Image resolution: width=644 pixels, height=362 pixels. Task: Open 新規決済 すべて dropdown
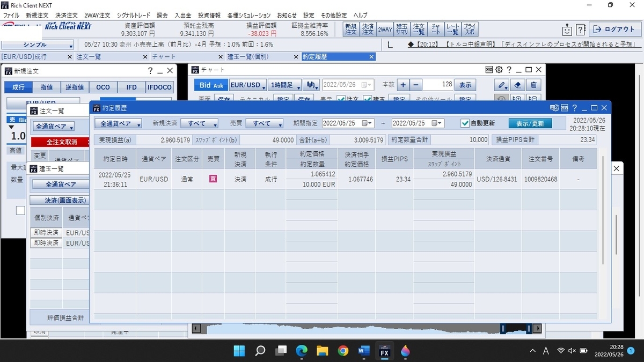click(x=199, y=123)
